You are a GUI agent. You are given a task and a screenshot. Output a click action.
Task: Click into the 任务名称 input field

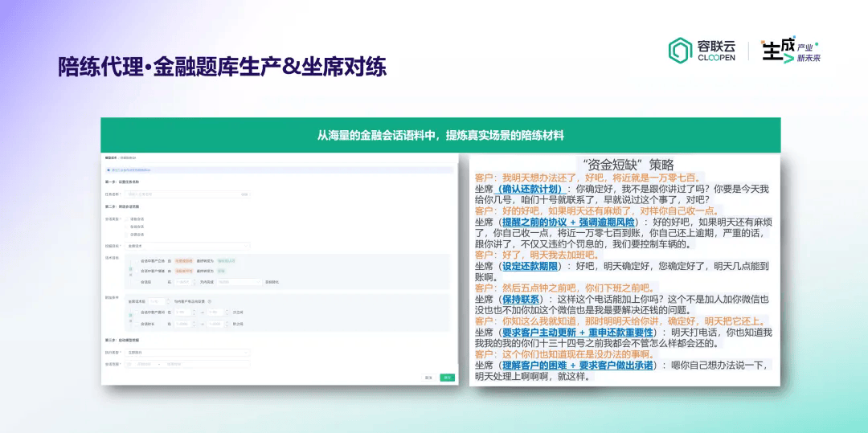187,194
